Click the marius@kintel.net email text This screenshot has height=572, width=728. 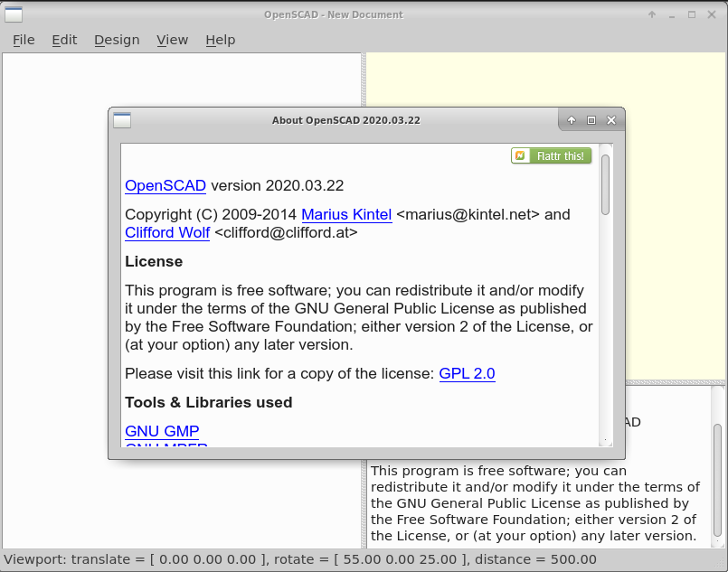[468, 214]
